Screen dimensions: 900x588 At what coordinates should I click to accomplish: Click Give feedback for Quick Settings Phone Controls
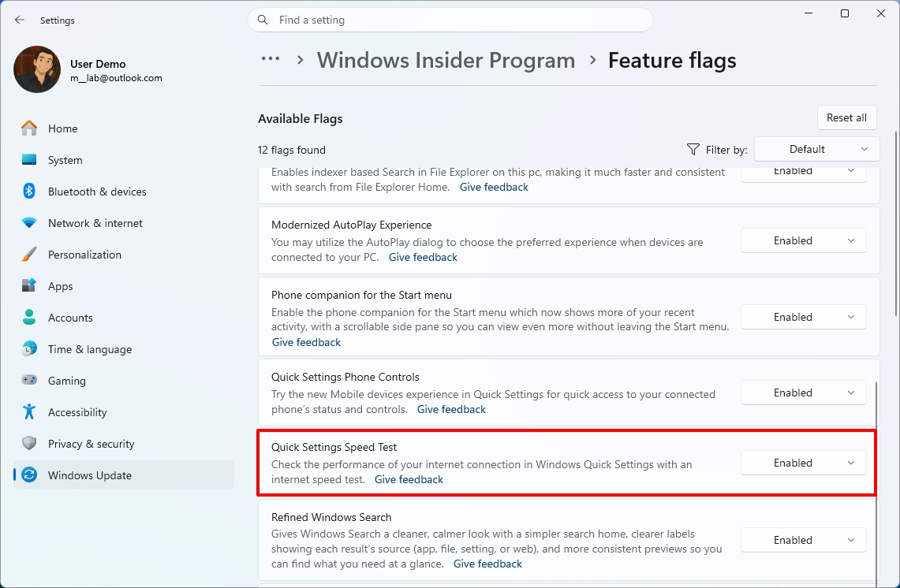click(451, 410)
